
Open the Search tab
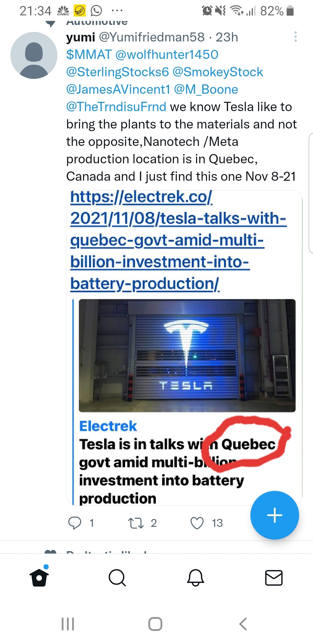(117, 577)
